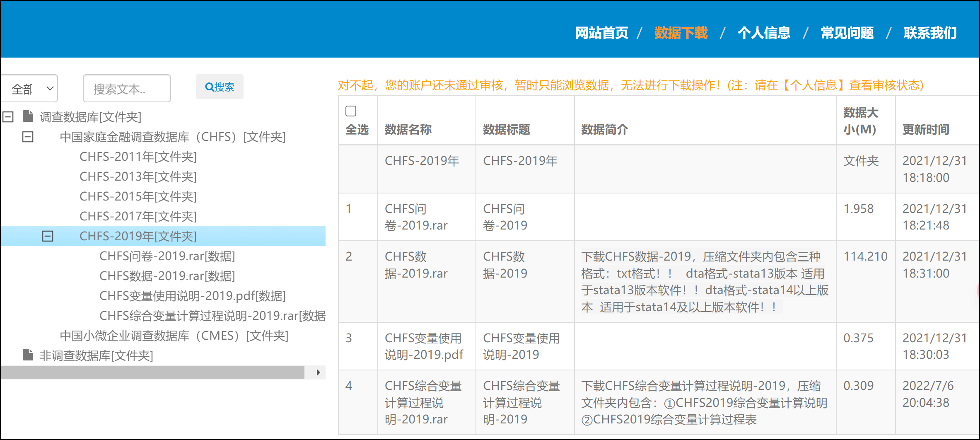The image size is (980, 440).
Task: Click the file icon beside 非调查数据库
Action: coord(28,355)
